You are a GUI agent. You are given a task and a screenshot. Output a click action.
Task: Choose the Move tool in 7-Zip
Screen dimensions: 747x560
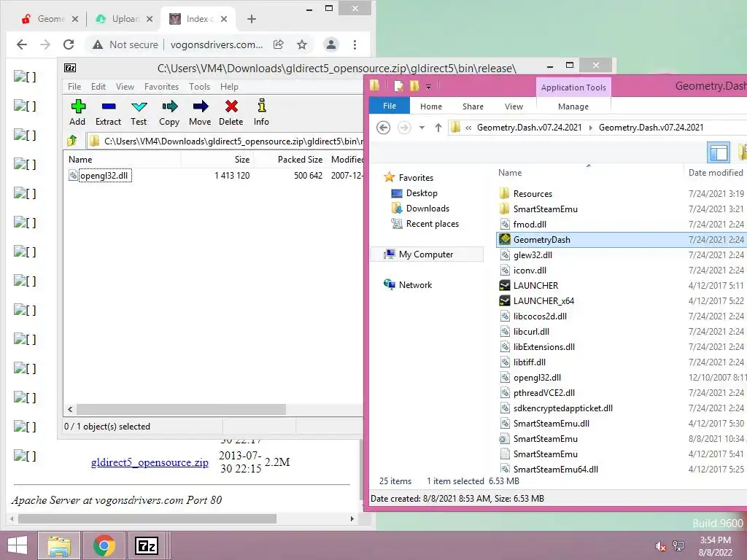tap(200, 112)
